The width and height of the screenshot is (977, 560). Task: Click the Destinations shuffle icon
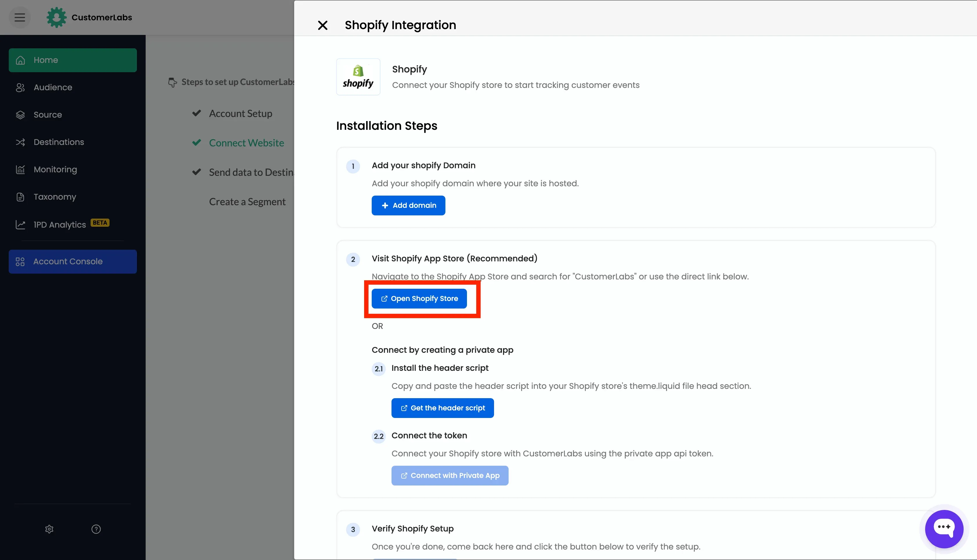coord(20,142)
